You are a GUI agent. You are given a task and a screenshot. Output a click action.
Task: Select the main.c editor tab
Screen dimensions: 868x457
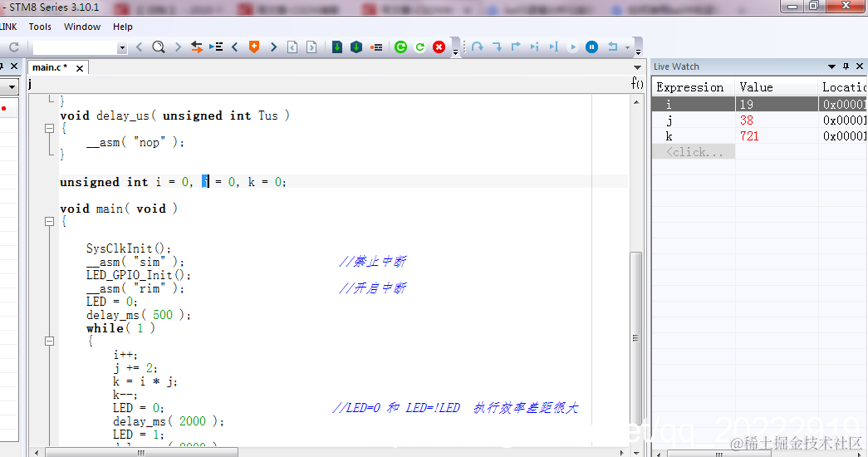tap(49, 67)
